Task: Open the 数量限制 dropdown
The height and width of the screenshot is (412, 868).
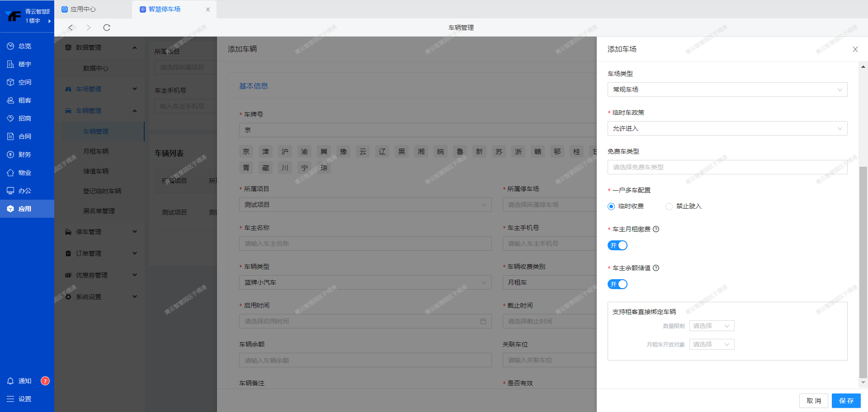Action: 712,326
